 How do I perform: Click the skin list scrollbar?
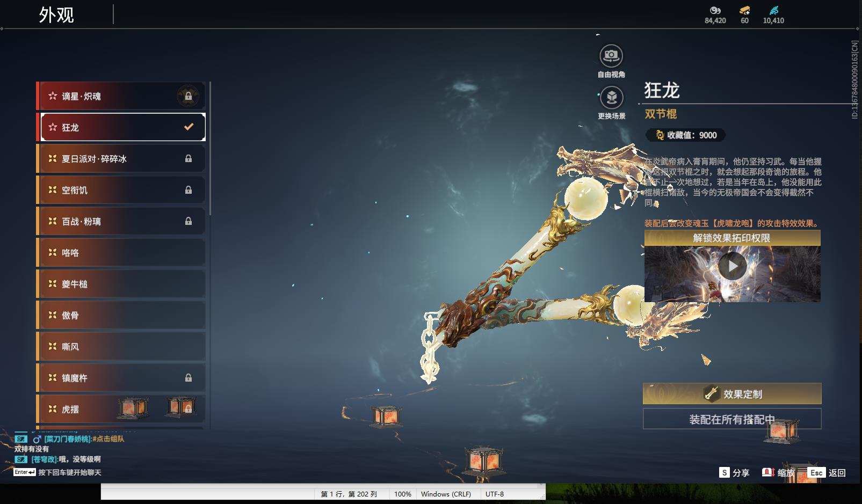(210, 148)
